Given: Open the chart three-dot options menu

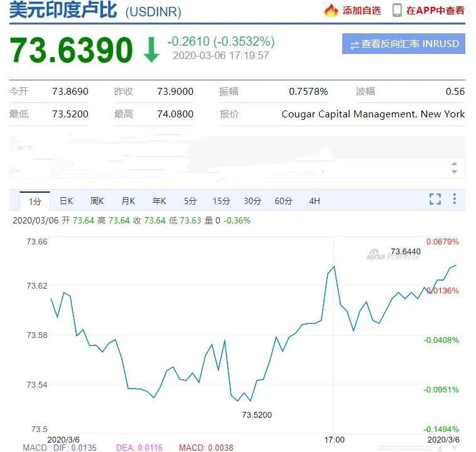Looking at the screenshot, I should tap(455, 200).
